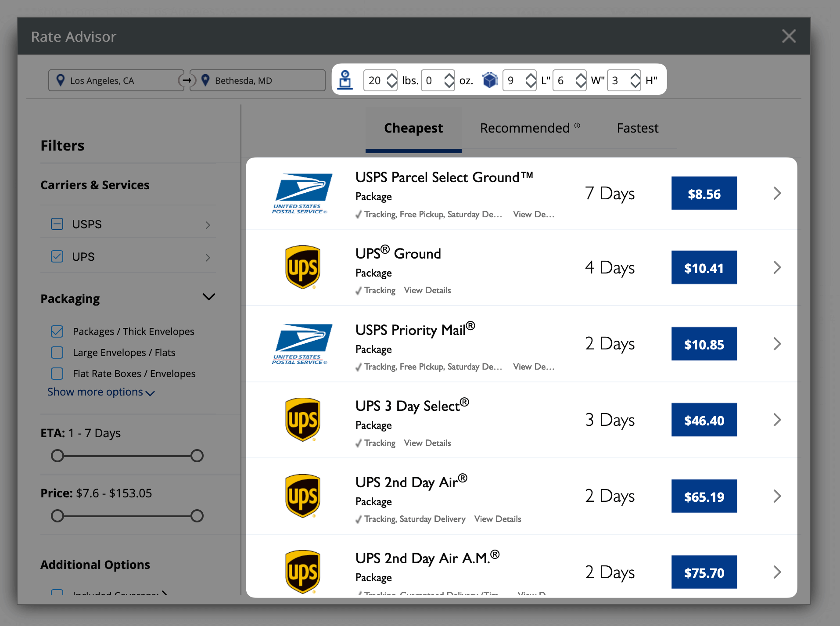This screenshot has height=626, width=840.
Task: Click pounds stepper arrows
Action: tap(392, 80)
